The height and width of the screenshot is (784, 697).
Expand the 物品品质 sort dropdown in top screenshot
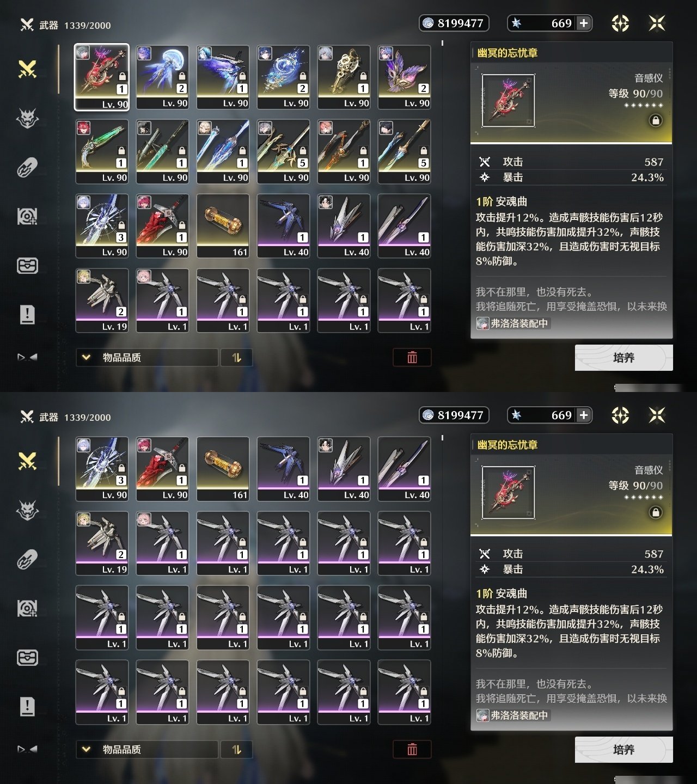pos(147,358)
